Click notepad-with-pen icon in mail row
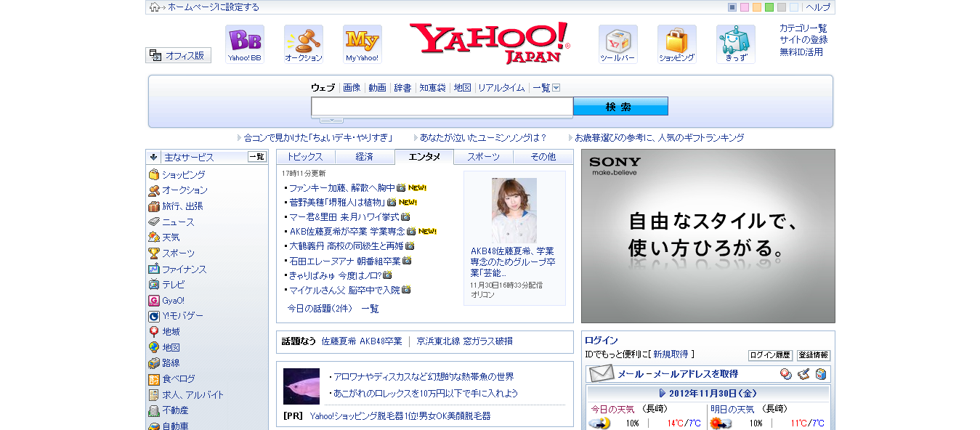 pos(803,374)
